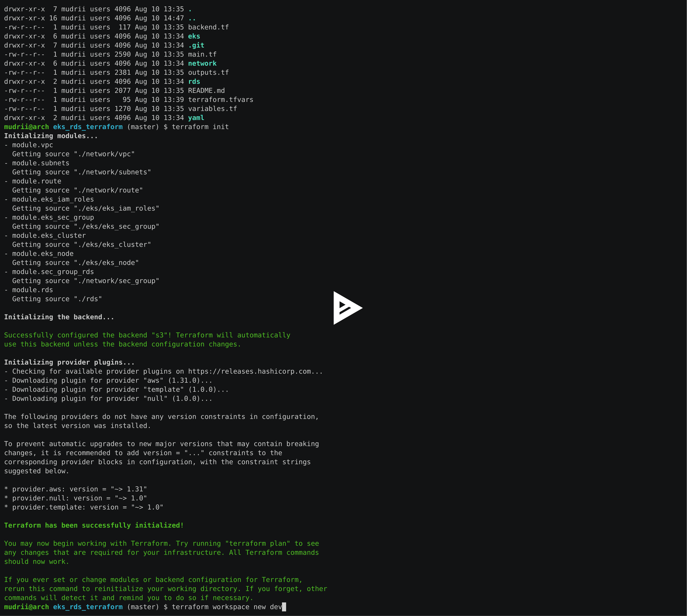Screen dimensions: 687x616
Task: Click the "main.tf" filename
Action: pos(202,54)
